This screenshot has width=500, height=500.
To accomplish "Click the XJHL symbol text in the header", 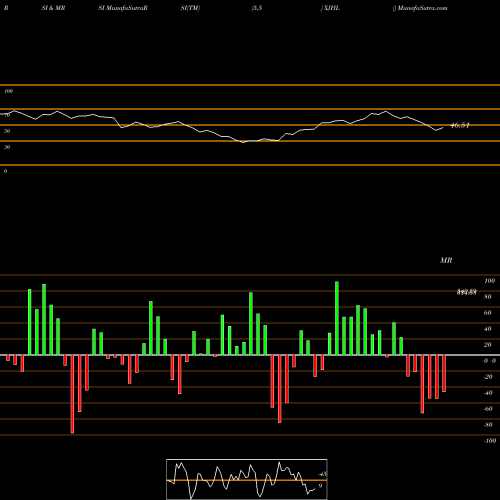I will (x=331, y=8).
